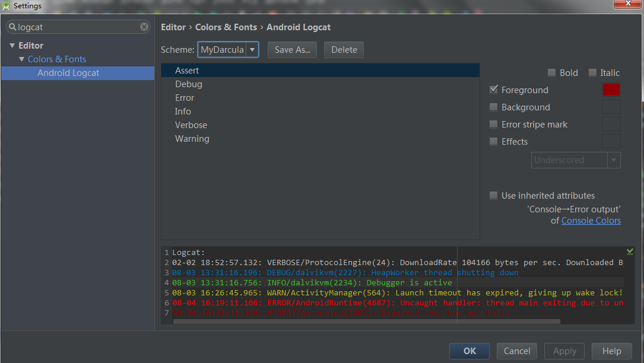
Task: Enable the Effects checkbox
Action: [x=494, y=141]
